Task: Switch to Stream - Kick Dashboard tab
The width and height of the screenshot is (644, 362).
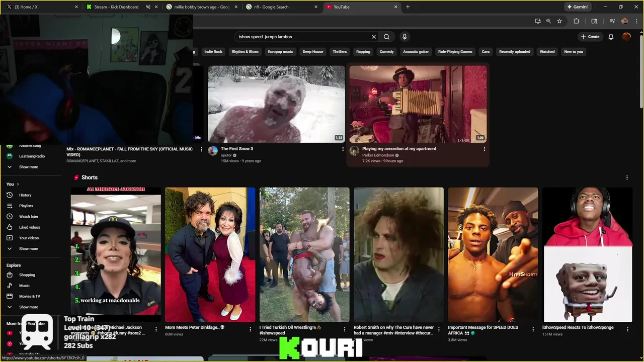Action: coord(121,7)
